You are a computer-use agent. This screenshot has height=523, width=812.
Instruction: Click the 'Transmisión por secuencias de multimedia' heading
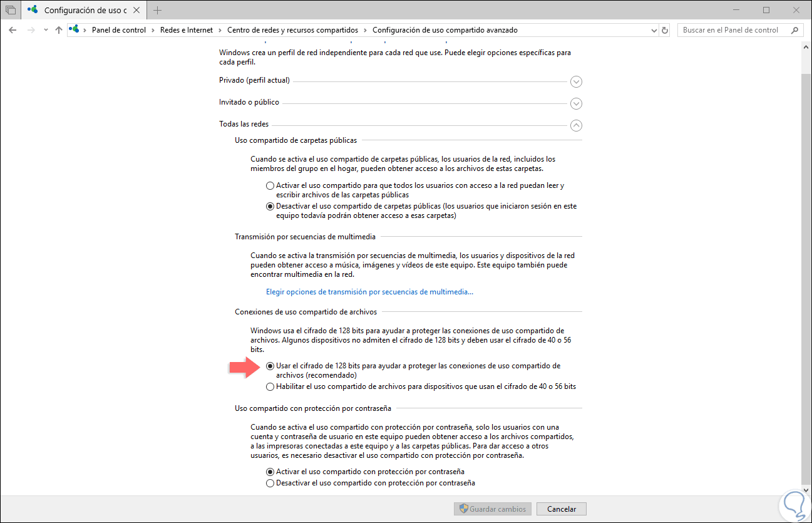(x=305, y=237)
